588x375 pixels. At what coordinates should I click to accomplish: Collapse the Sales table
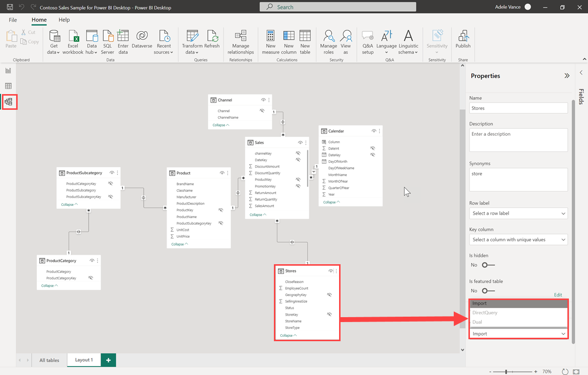[258, 215]
